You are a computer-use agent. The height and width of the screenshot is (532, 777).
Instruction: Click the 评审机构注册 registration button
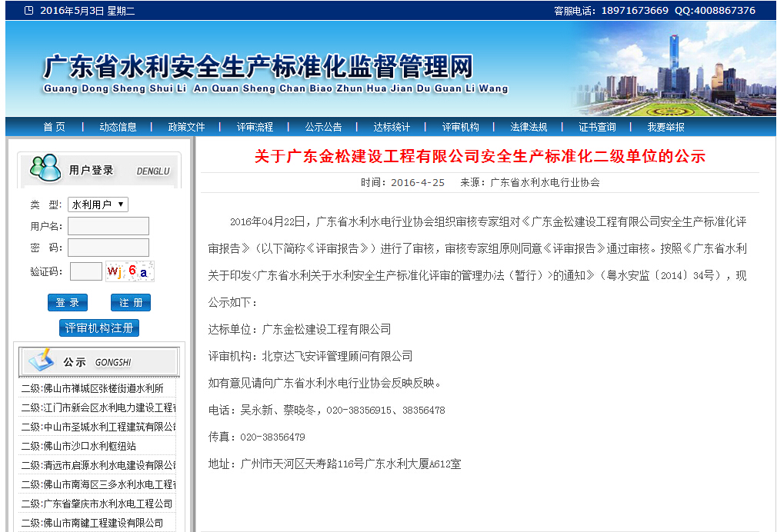(99, 328)
